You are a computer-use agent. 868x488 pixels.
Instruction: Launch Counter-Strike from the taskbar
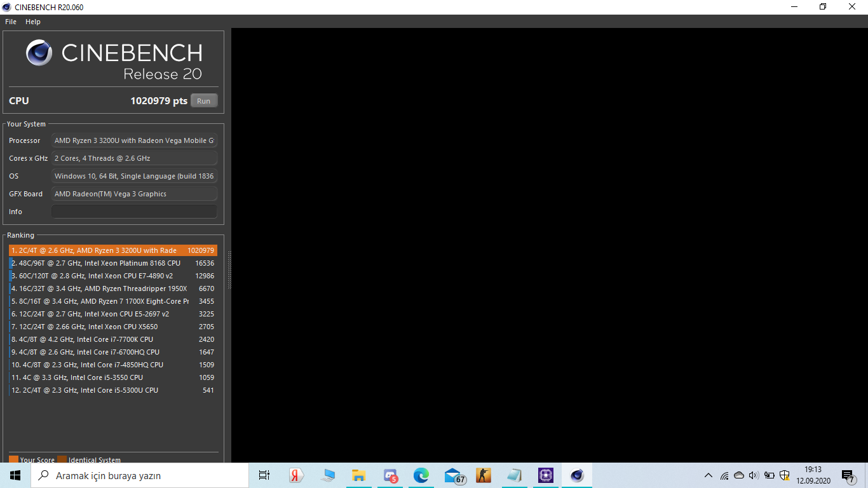[x=484, y=475]
